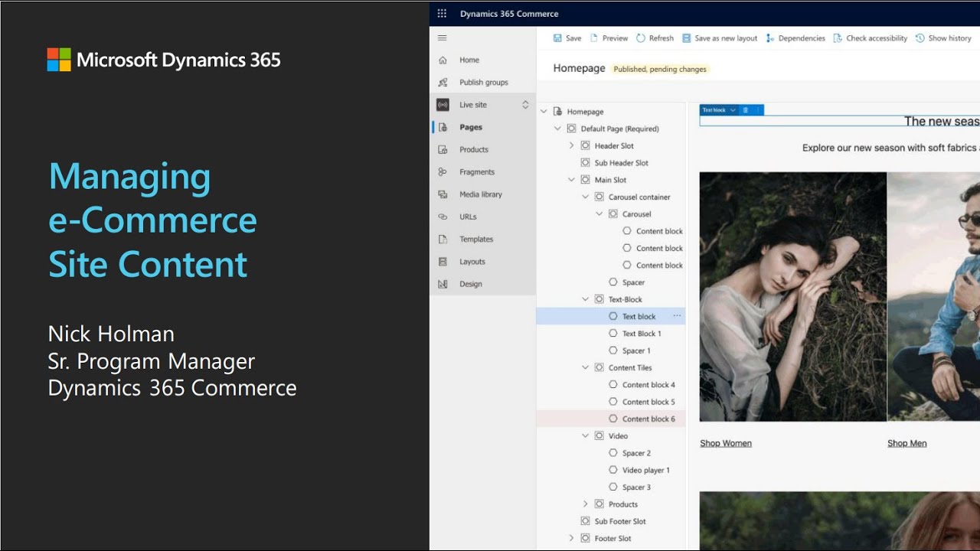Click the man in sunglasses image
The height and width of the screenshot is (551, 980).
[934, 297]
